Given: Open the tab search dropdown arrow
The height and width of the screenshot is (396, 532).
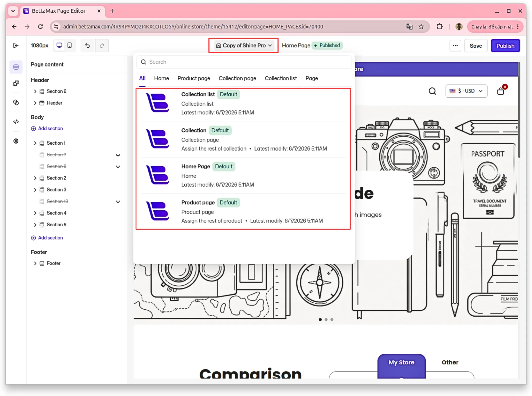Looking at the screenshot, I should click(x=13, y=11).
